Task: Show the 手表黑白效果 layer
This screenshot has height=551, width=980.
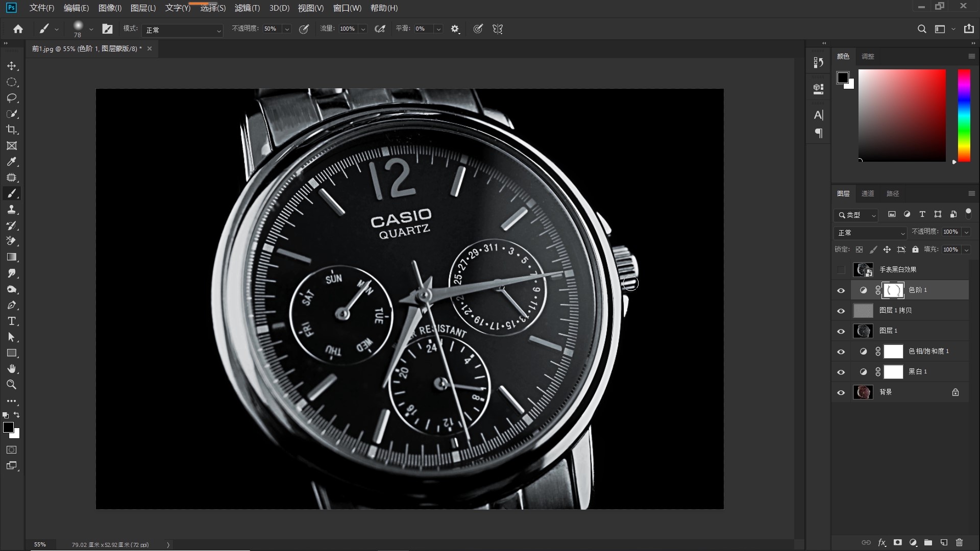Action: [x=841, y=269]
